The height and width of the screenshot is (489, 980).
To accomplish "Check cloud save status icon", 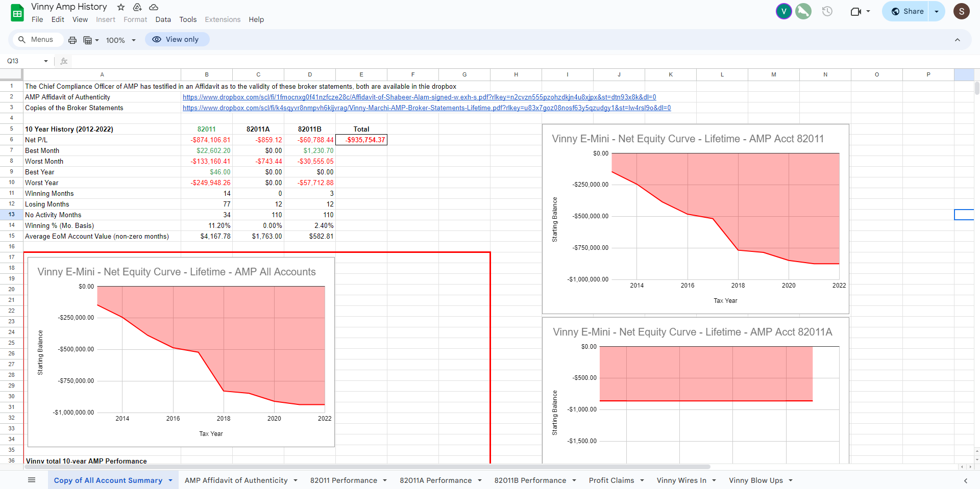I will 154,7.
